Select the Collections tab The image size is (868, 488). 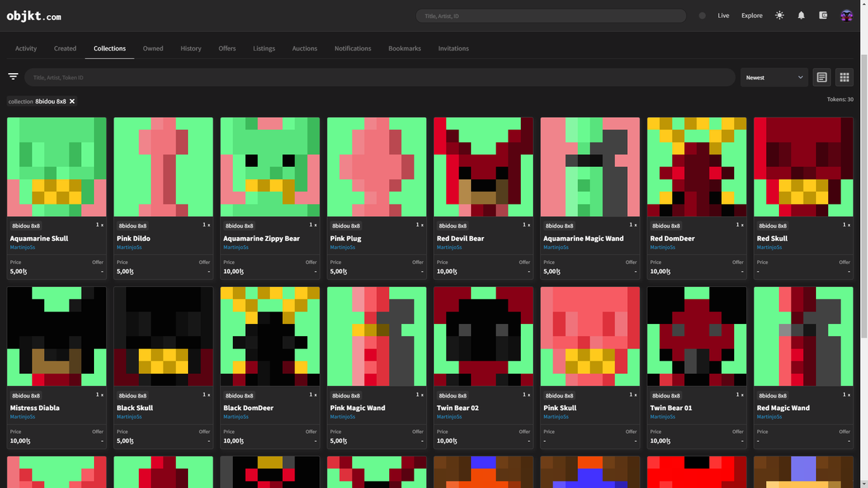pos(110,48)
